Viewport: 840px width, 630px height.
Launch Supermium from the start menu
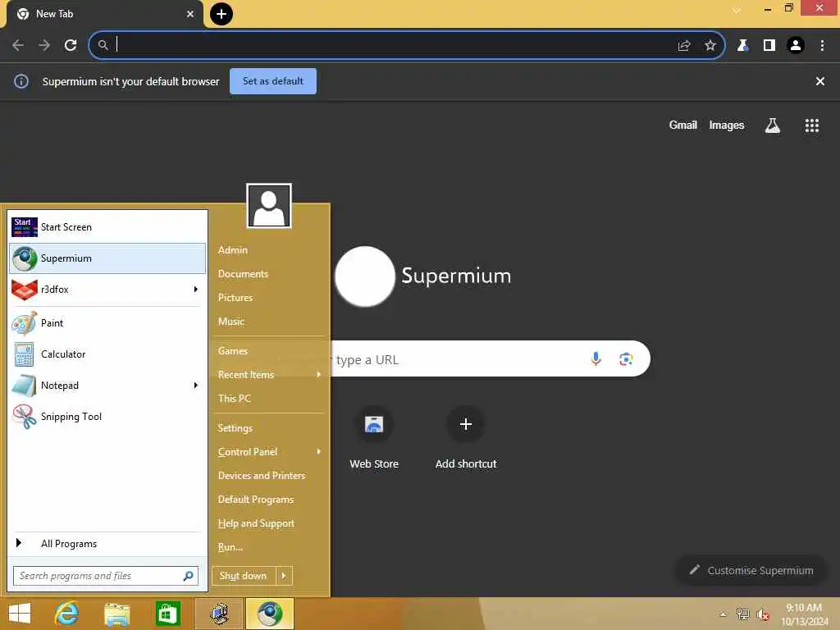(107, 258)
